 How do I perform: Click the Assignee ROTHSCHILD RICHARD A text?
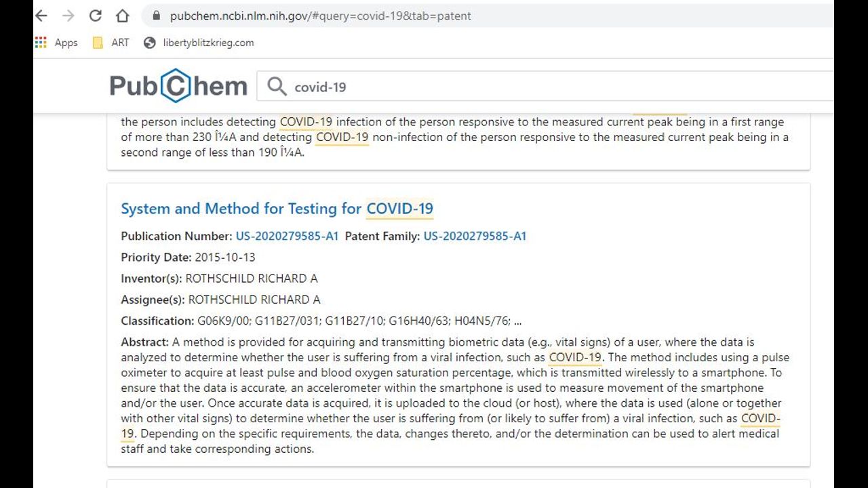(254, 300)
